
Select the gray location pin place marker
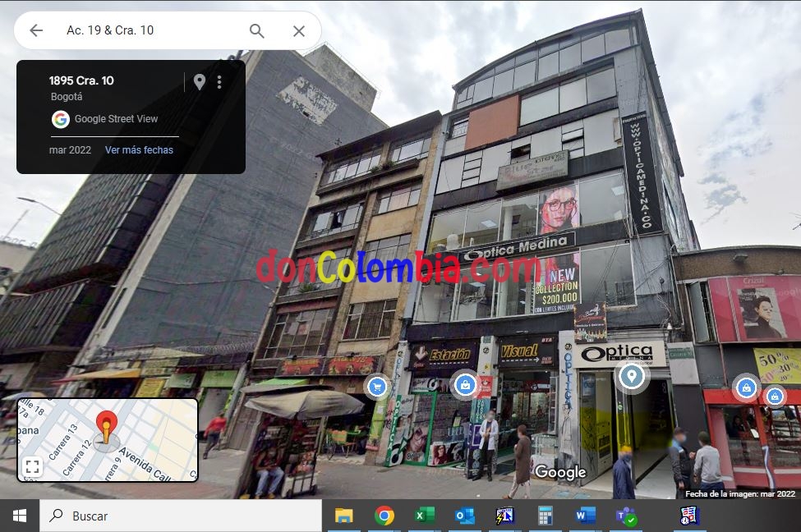click(631, 377)
